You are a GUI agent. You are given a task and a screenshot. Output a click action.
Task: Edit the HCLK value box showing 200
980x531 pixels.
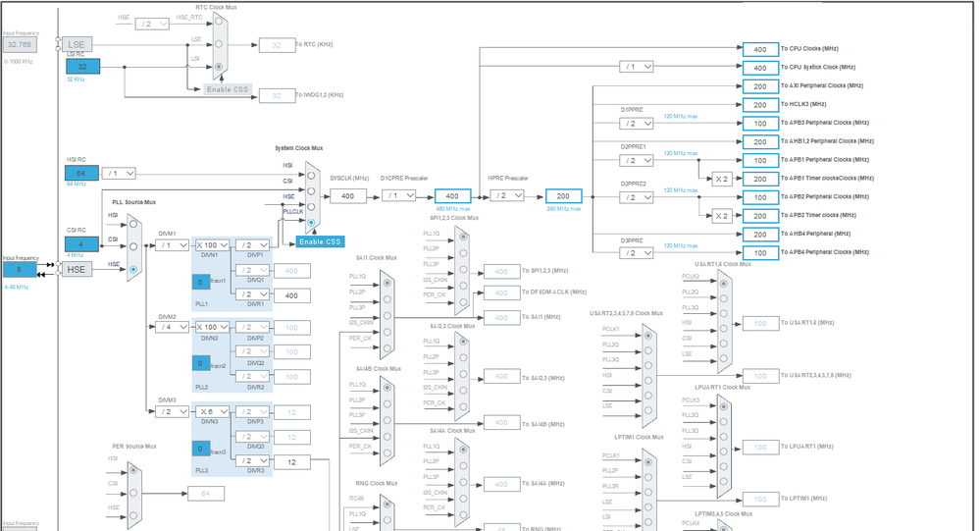pos(563,195)
